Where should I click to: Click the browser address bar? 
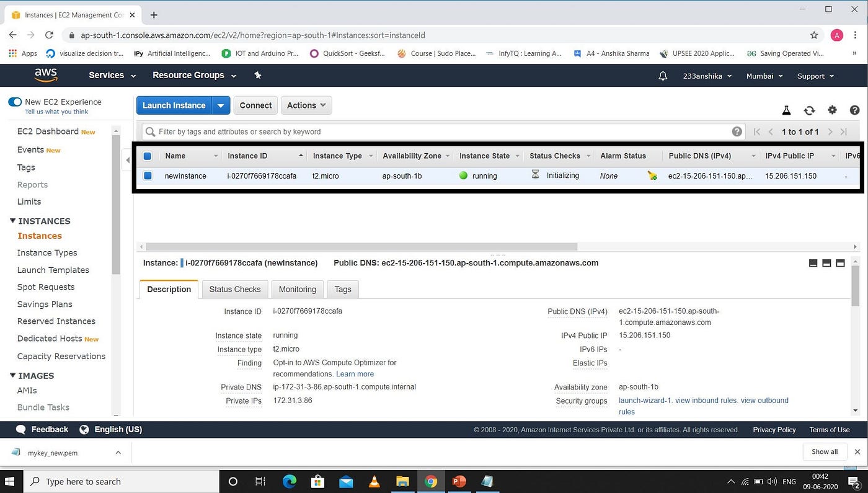click(x=434, y=35)
